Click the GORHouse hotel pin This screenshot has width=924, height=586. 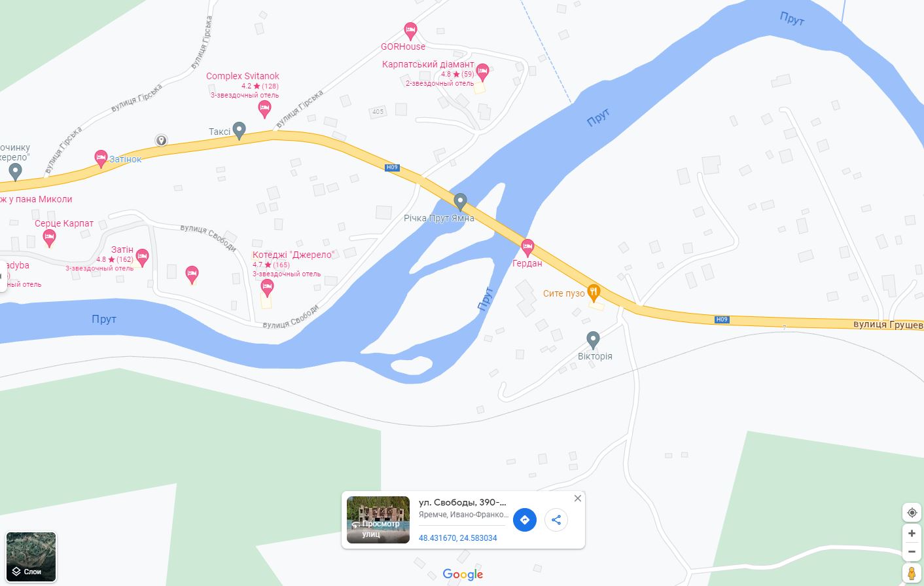410,30
